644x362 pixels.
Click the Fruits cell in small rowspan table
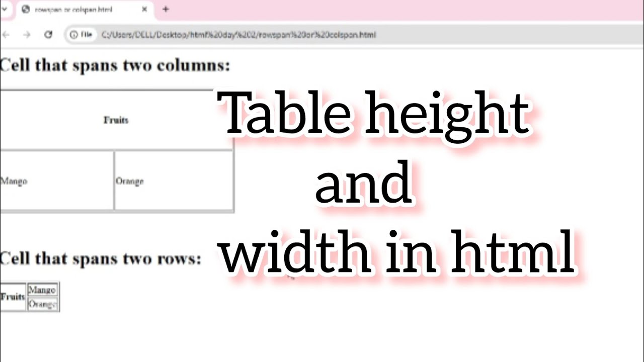[x=13, y=297]
